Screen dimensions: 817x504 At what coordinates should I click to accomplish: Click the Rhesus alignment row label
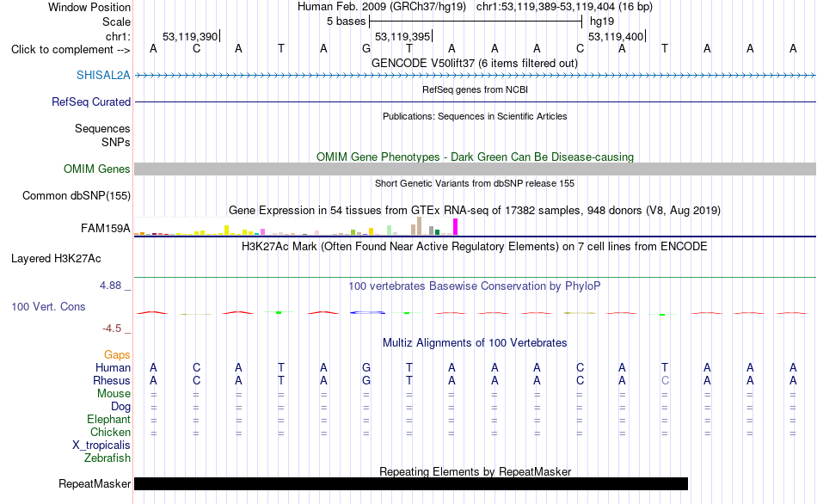tap(112, 380)
